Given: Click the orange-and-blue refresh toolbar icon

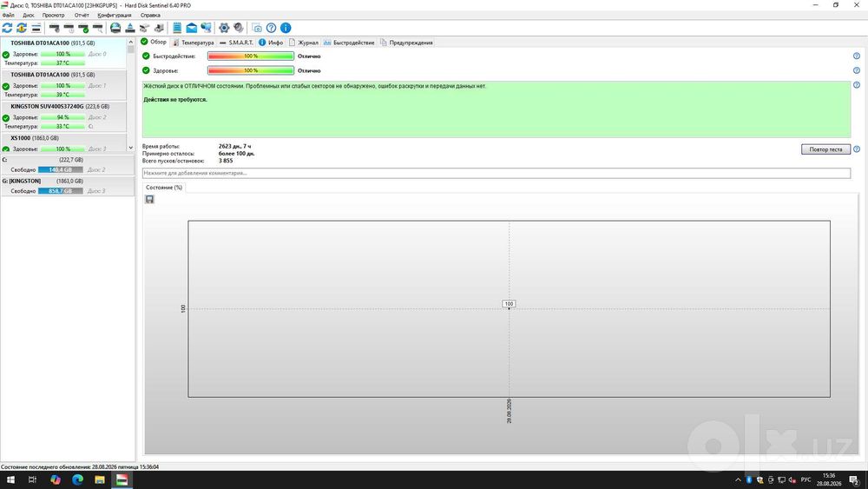Looking at the screenshot, I should click(22, 28).
